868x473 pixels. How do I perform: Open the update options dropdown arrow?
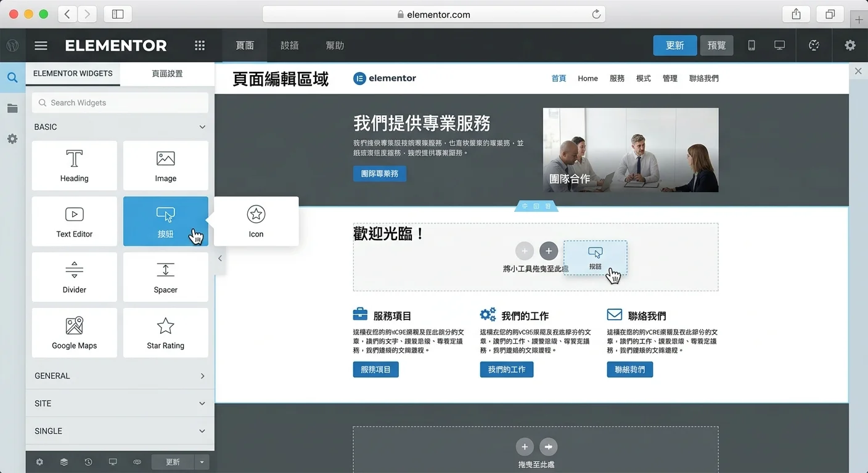coord(202,461)
